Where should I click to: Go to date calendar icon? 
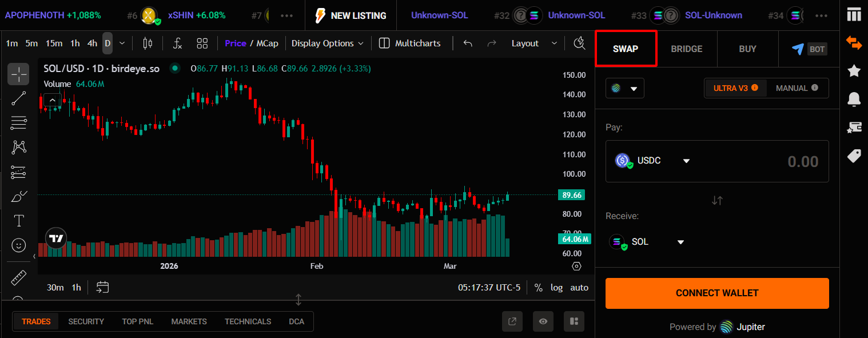pyautogui.click(x=102, y=287)
